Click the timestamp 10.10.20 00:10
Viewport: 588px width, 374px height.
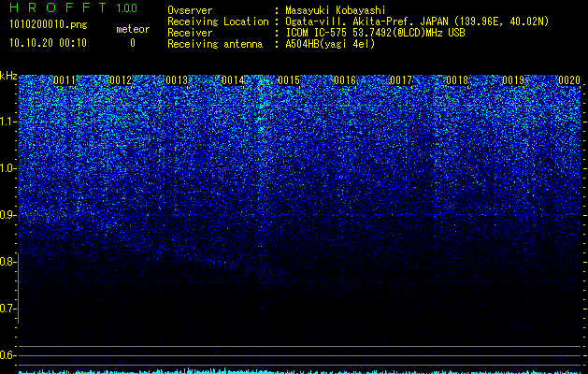[x=48, y=43]
